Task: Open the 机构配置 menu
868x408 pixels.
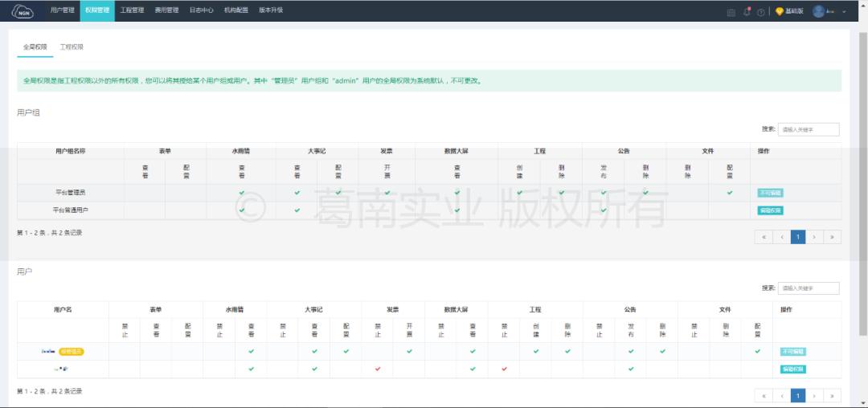Action: click(236, 10)
